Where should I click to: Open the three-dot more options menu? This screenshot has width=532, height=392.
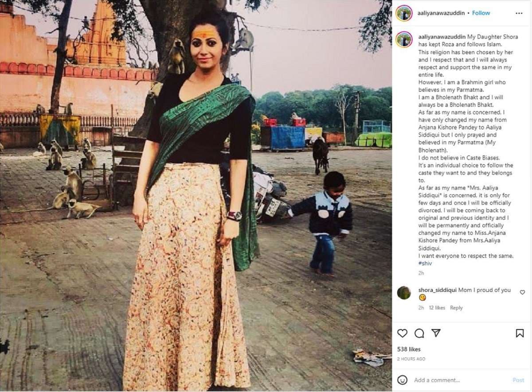(x=519, y=13)
